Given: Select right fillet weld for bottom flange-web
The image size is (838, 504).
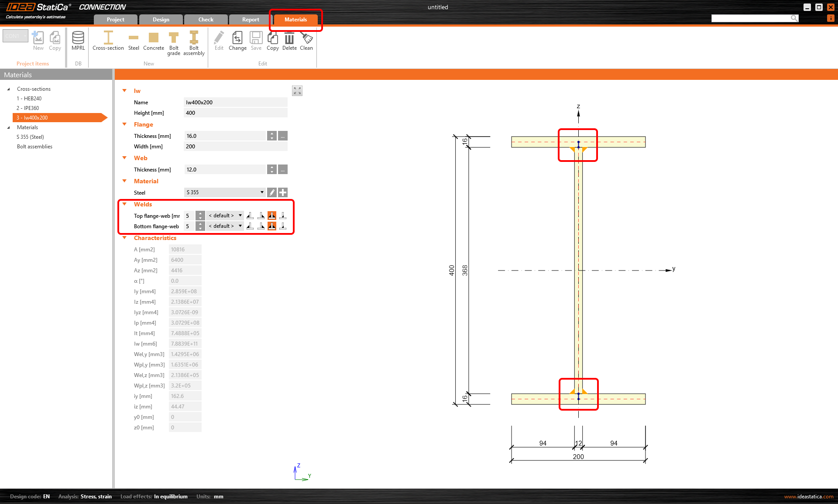Looking at the screenshot, I should [261, 226].
